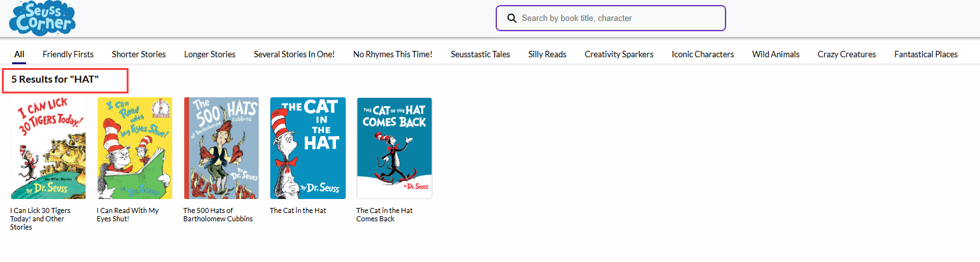This screenshot has height=262, width=980.
Task: Open The 500 Hats book cover
Action: pos(221,148)
